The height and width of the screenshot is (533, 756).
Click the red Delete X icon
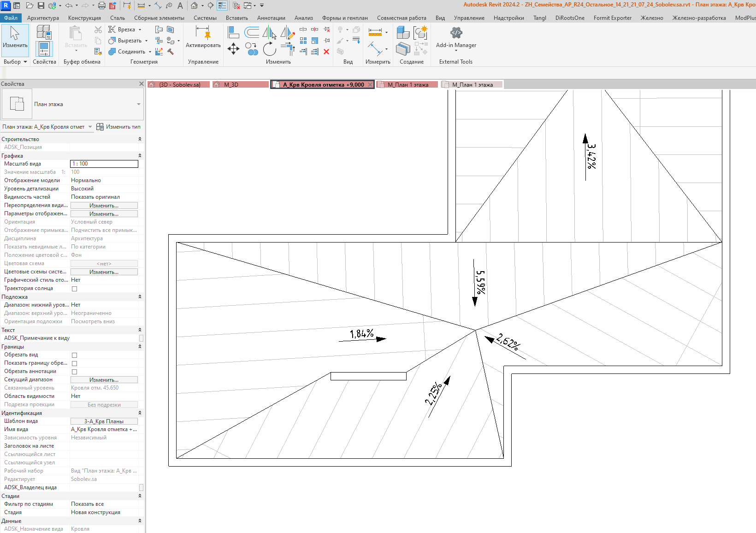[326, 52]
